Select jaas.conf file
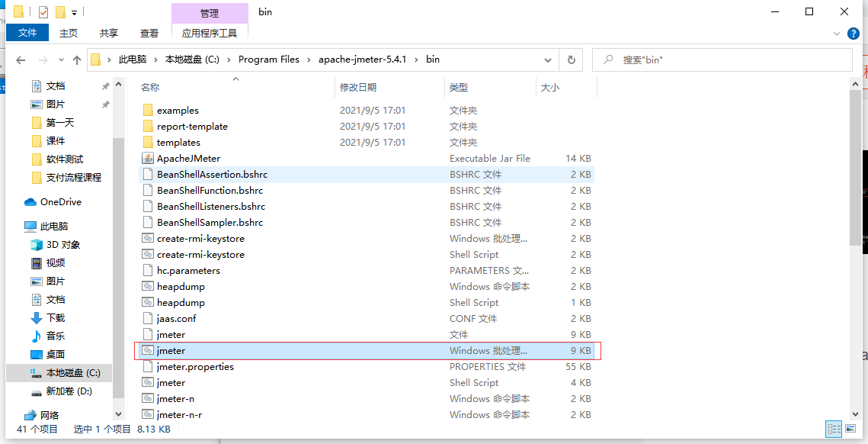Screen dimensions: 868x444 point(366,319)
